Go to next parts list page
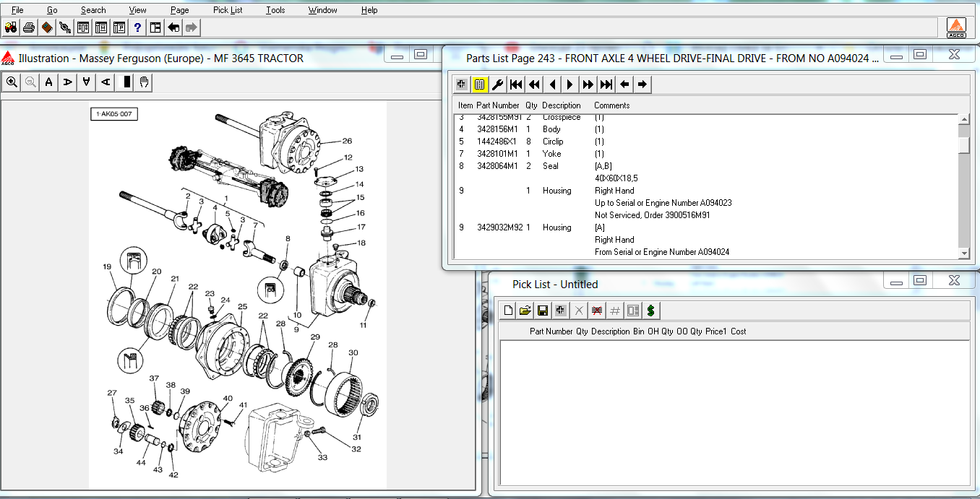Viewport: 980px width, 499px height. (x=570, y=84)
